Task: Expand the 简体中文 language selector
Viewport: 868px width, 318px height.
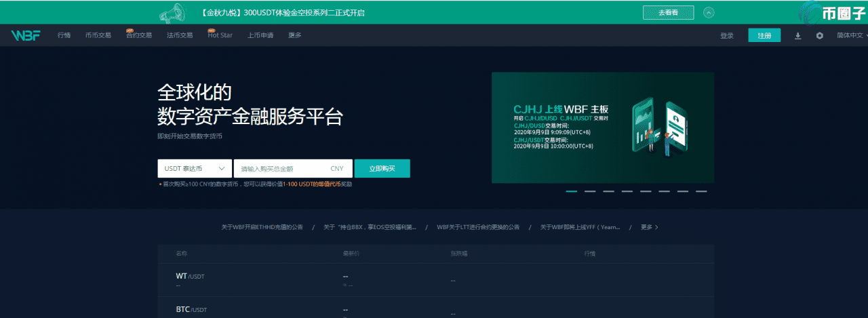Action: [850, 35]
